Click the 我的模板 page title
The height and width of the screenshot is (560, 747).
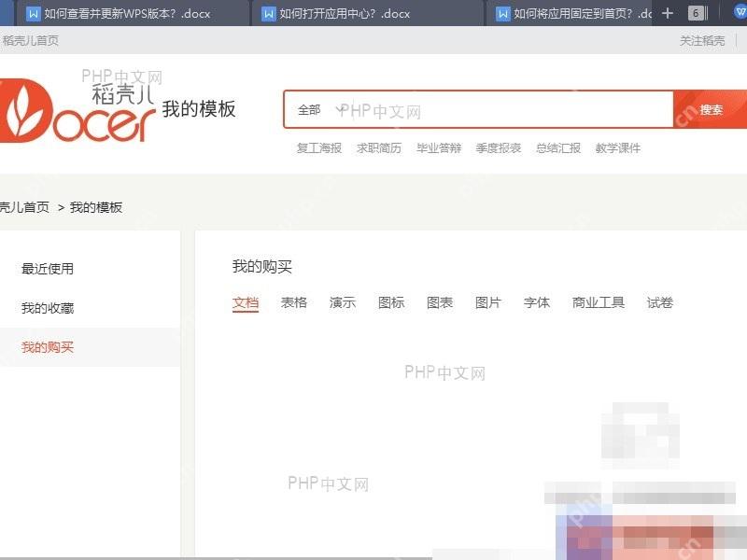click(x=199, y=109)
